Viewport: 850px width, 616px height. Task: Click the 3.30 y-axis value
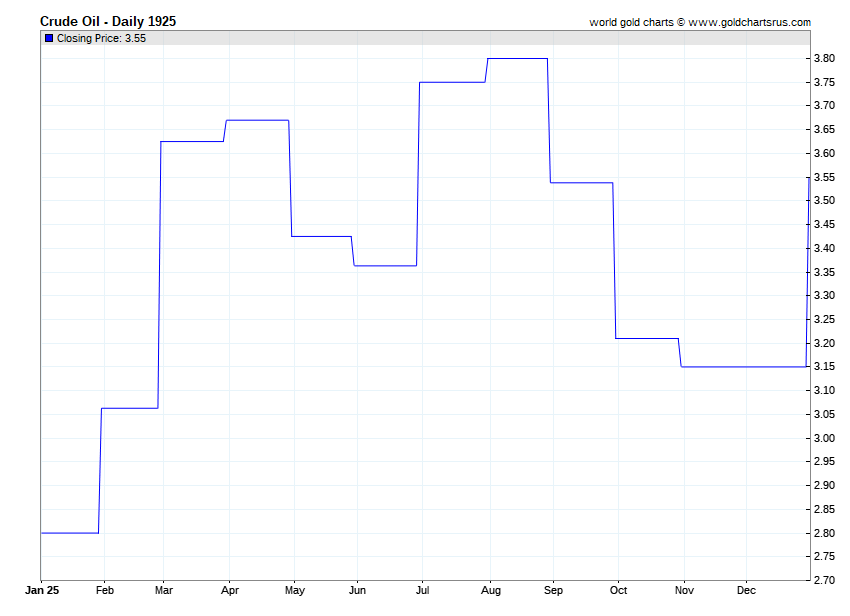click(825, 296)
